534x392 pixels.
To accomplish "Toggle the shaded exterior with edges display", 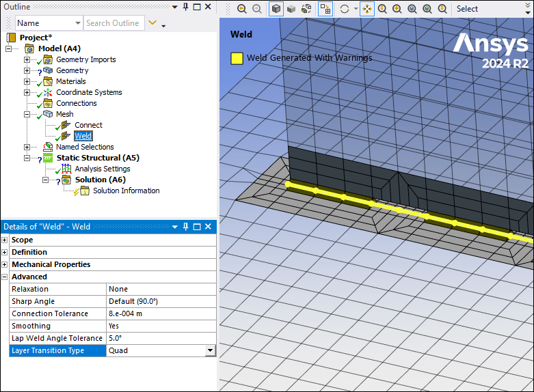I will click(276, 9).
